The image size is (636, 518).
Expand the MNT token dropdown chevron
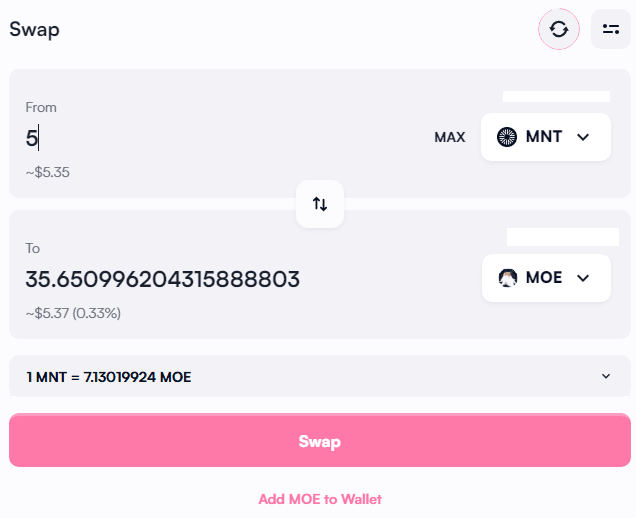pos(584,137)
